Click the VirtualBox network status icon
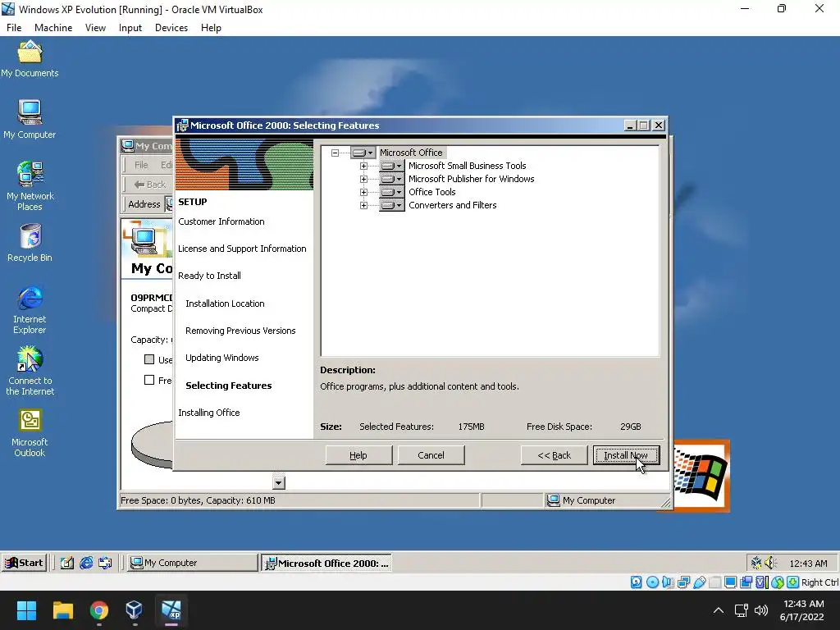Viewport: 840px width, 630px height. point(683,582)
